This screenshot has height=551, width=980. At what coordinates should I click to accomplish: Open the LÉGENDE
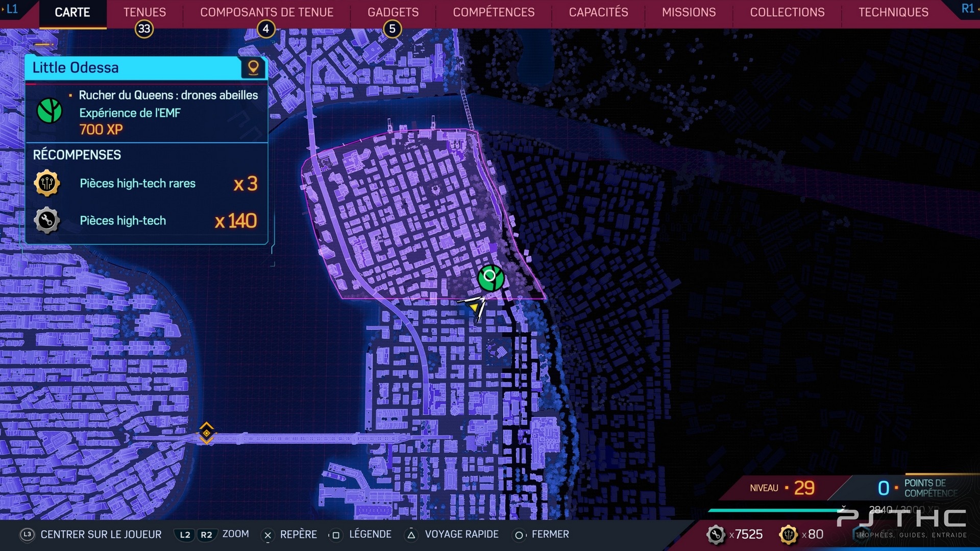(x=370, y=534)
